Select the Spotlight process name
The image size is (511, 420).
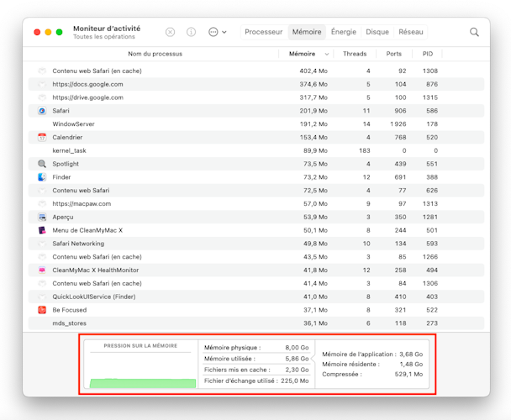coord(66,164)
